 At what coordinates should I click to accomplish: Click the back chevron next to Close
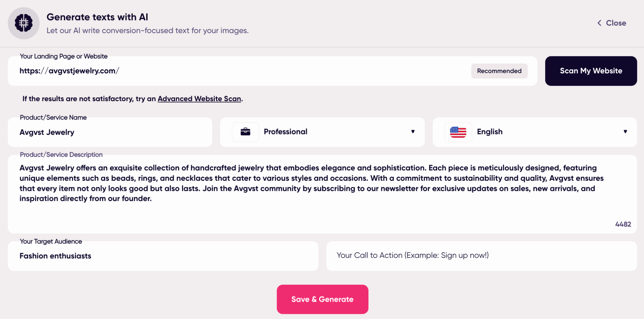pos(599,23)
